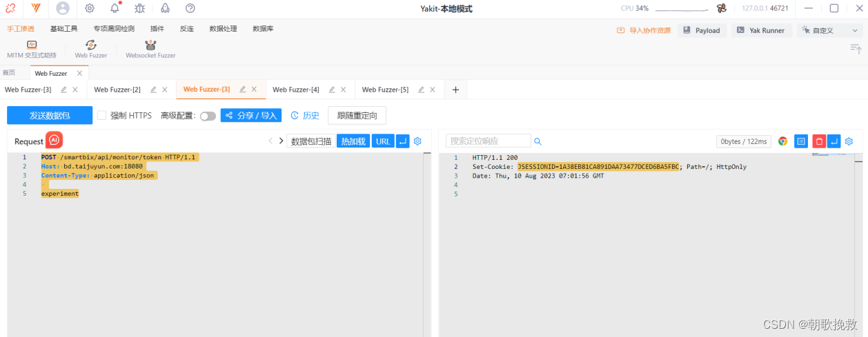Image resolution: width=868 pixels, height=337 pixels.
Task: Click the 跟随重定向 button
Action: pyautogui.click(x=357, y=116)
